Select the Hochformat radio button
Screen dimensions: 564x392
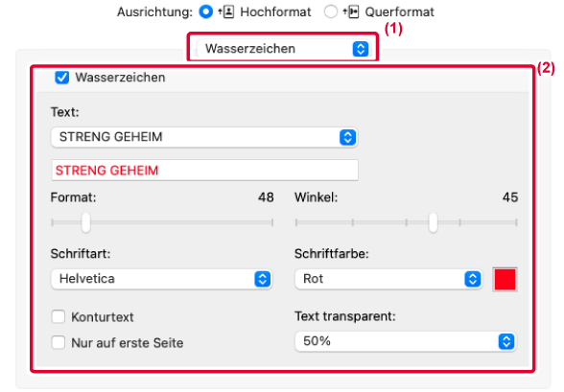[x=205, y=12]
